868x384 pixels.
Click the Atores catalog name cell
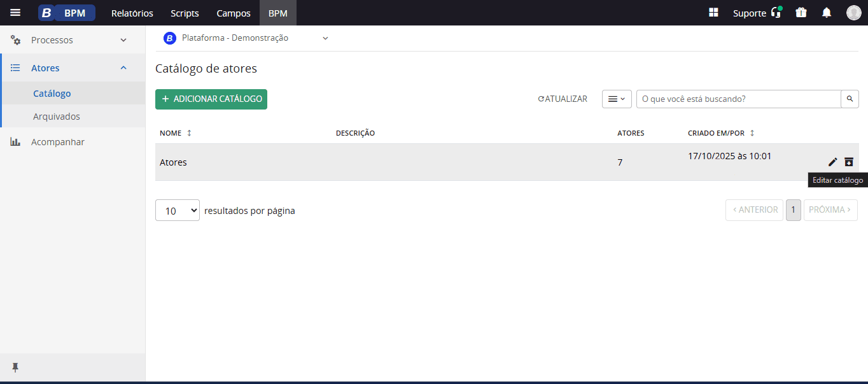(173, 162)
